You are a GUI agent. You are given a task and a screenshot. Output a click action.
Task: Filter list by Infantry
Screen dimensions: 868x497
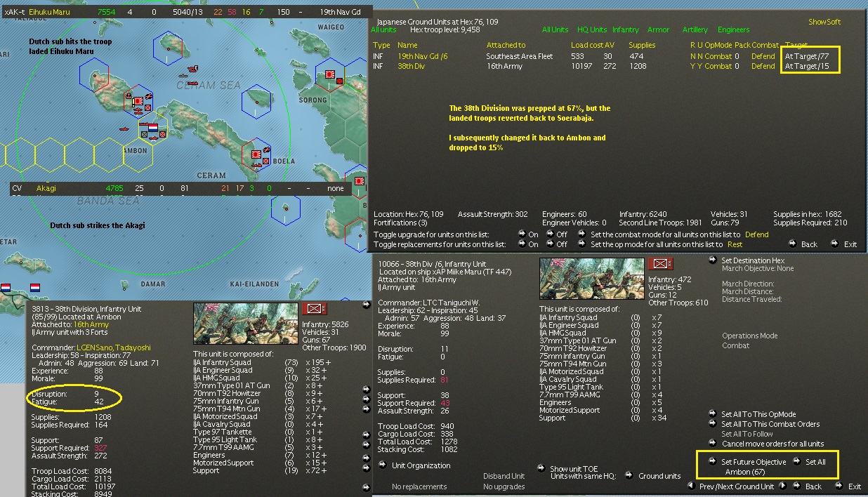tap(626, 29)
